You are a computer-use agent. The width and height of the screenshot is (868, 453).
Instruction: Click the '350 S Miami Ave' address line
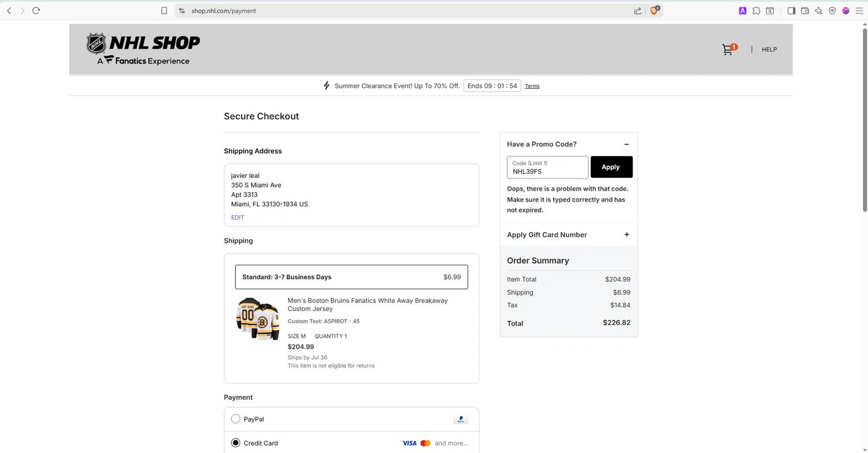256,185
